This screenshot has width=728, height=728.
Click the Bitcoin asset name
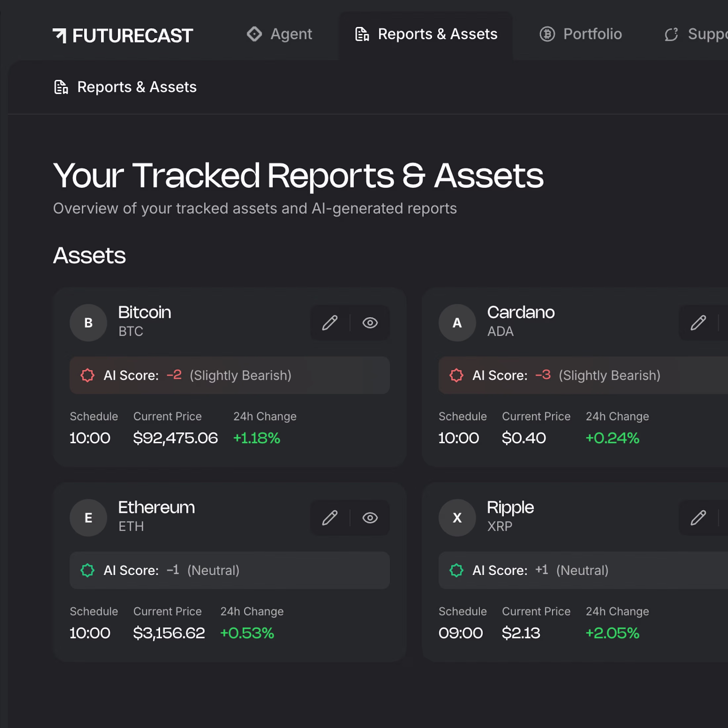point(145,312)
